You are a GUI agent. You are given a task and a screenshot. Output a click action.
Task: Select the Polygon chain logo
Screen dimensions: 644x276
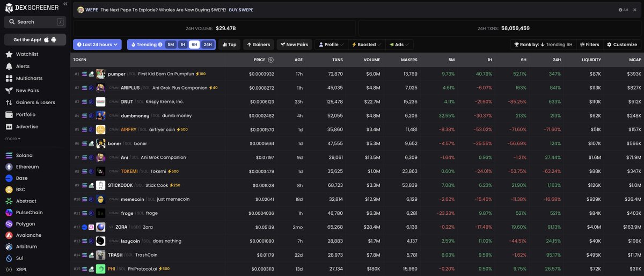tap(9, 224)
